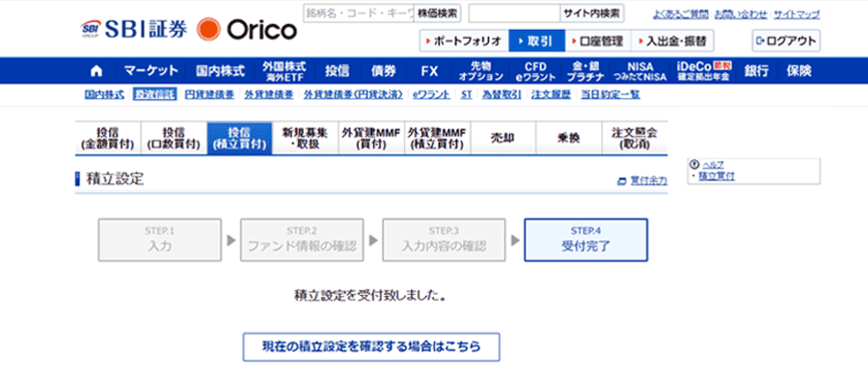
Task: Open 注文照会(取消) tab
Action: [x=635, y=139]
